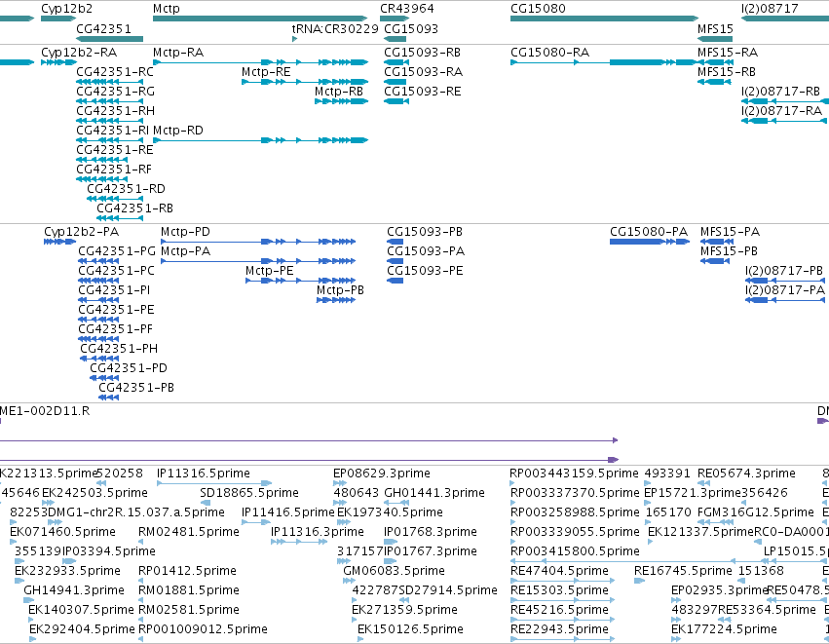The width and height of the screenshot is (829, 644).
Task: Click the MFS15-RA transcript label
Action: click(728, 53)
